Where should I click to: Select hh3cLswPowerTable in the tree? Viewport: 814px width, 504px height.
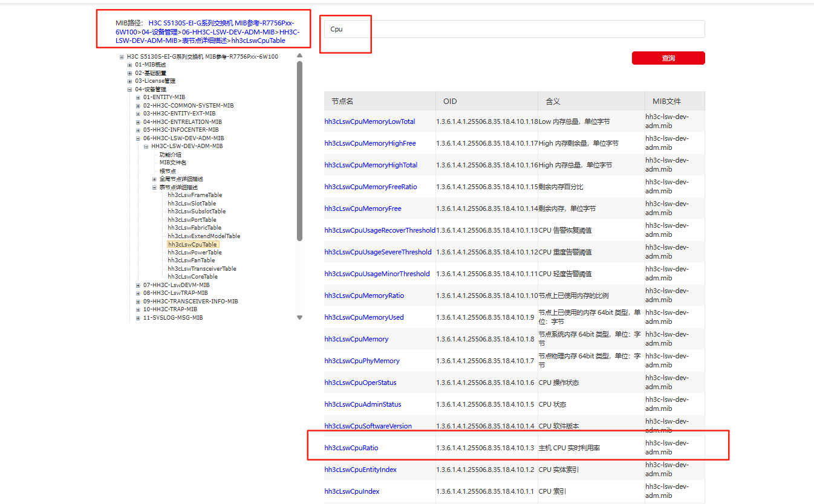pyautogui.click(x=194, y=253)
